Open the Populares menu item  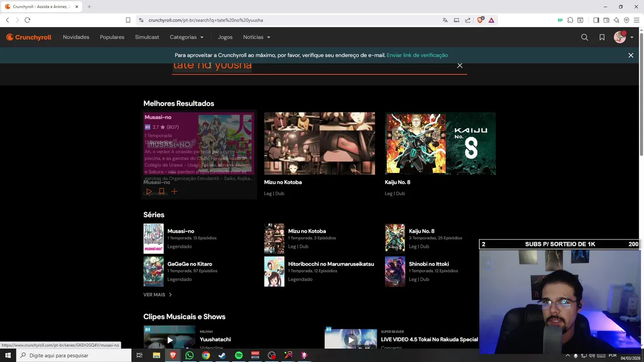112,37
